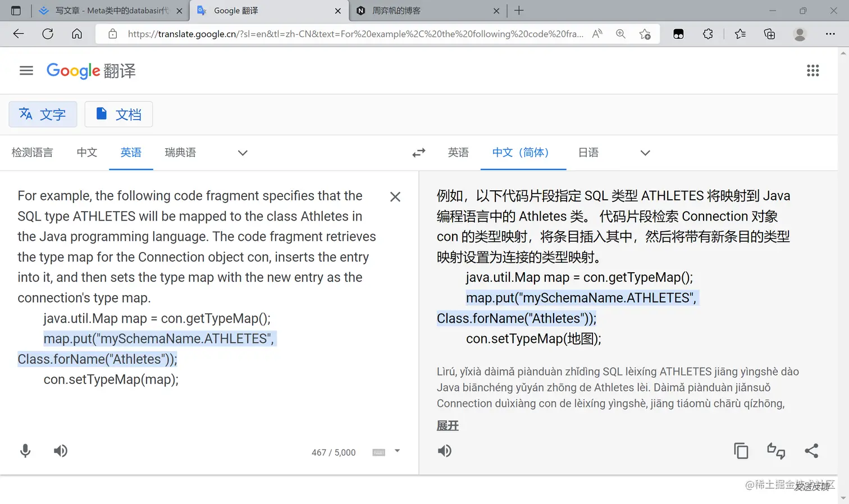Screen dimensions: 849x504
Task: Select the 文档 document translation mode
Action: 118,114
